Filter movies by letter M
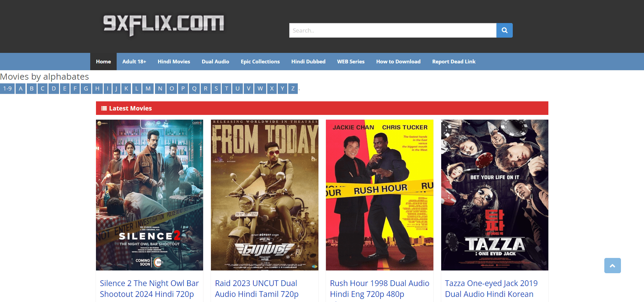The image size is (644, 302). (148, 88)
